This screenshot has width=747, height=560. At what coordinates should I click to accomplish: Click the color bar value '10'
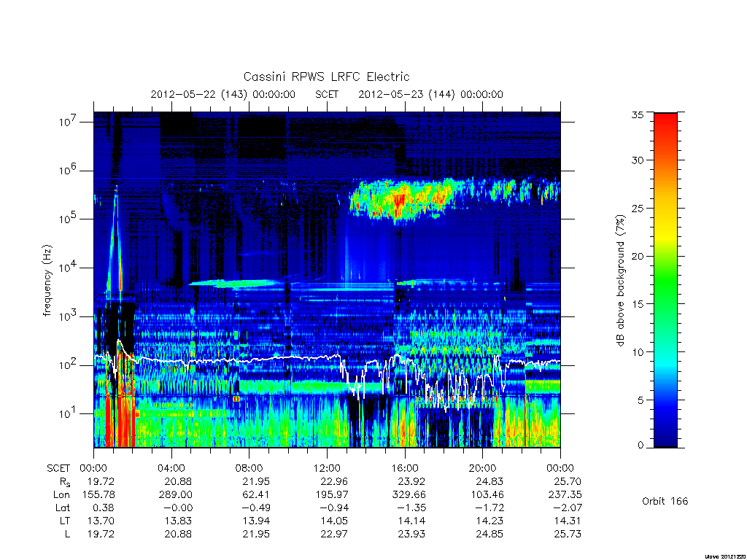pyautogui.click(x=637, y=352)
